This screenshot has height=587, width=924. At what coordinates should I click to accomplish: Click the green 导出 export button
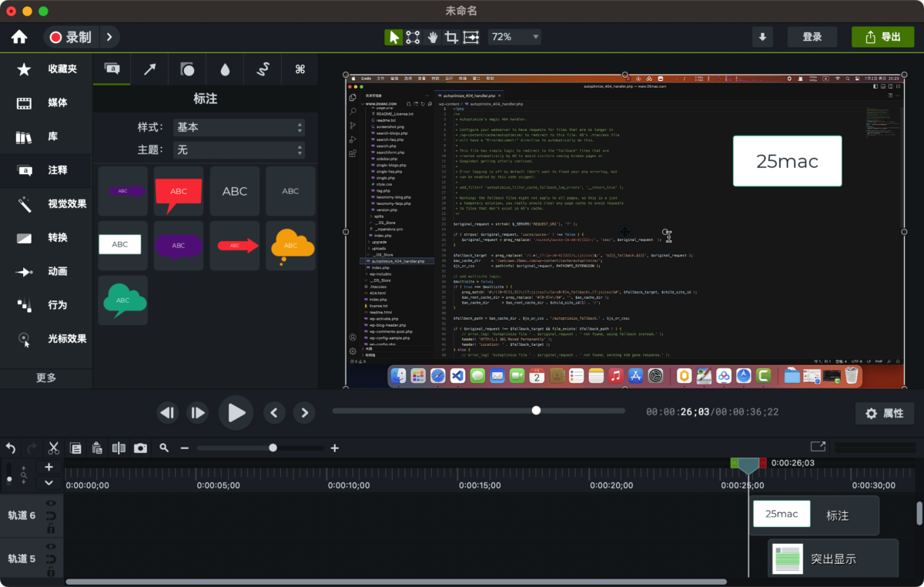(882, 37)
